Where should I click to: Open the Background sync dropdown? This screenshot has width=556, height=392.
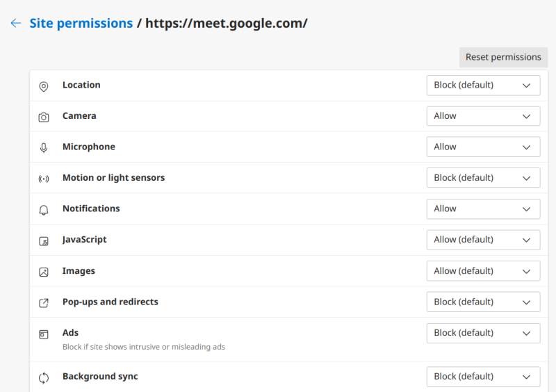483,377
